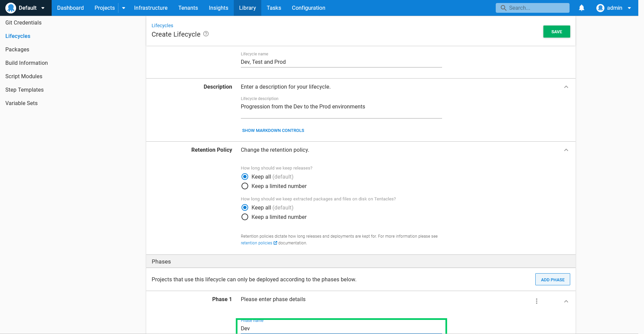Expand the admin user menu arrow
This screenshot has height=334, width=644.
(629, 8)
